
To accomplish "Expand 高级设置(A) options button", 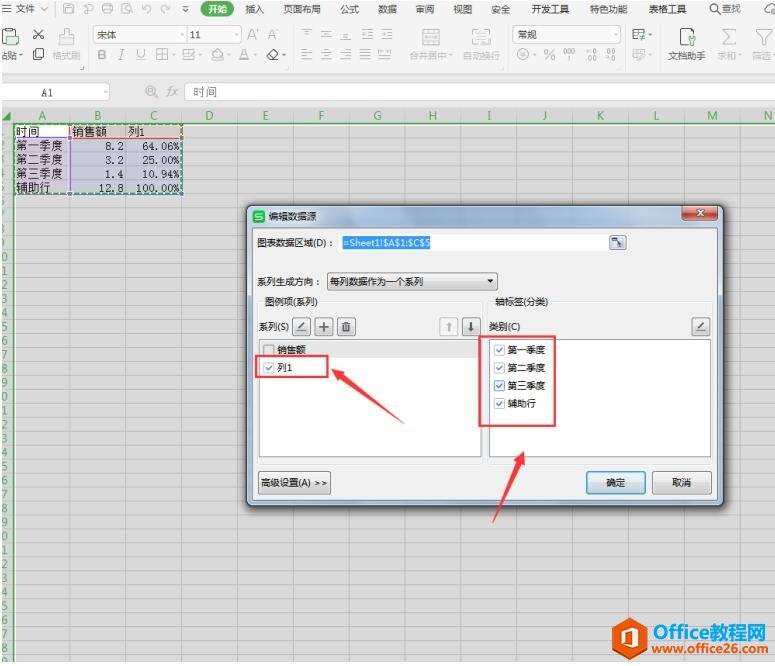I will [294, 482].
